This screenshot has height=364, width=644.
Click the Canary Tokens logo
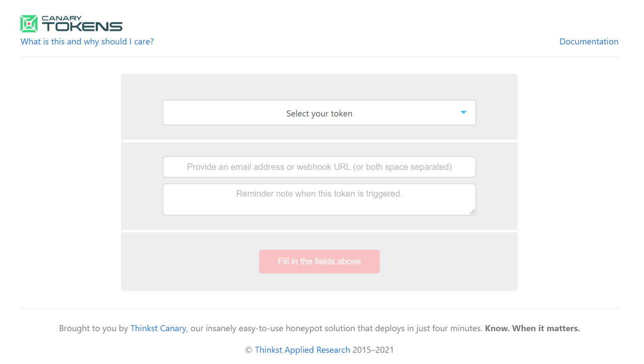tap(72, 24)
